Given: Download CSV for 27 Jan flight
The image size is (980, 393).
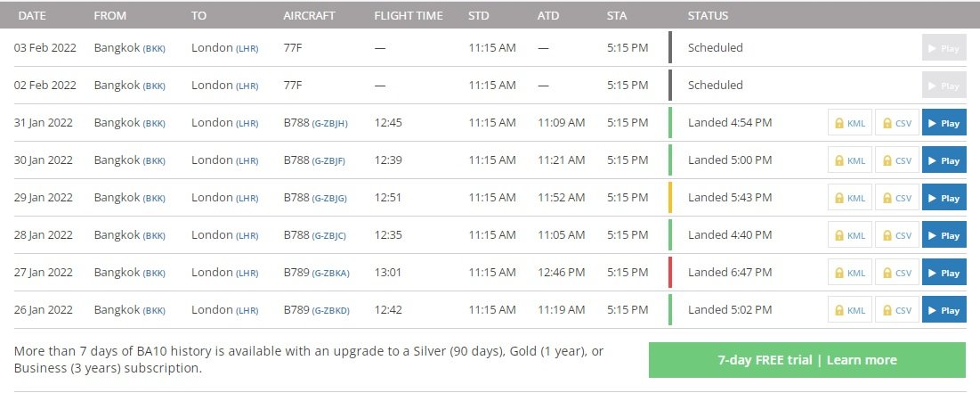Looking at the screenshot, I should [x=895, y=273].
